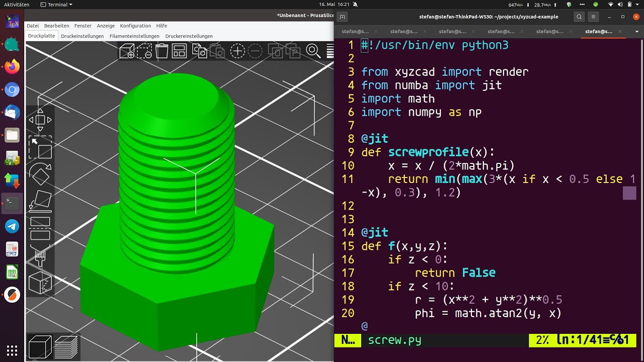Screen dimensions: 644x362
Task: Click the Delete selected object icon
Action: coord(144,51)
